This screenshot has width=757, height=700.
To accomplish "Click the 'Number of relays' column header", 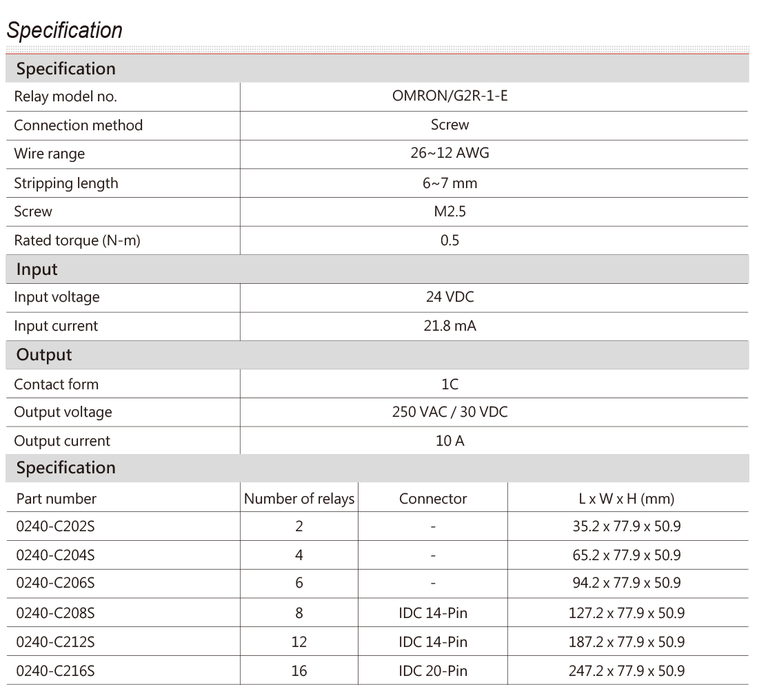I will coord(299,499).
